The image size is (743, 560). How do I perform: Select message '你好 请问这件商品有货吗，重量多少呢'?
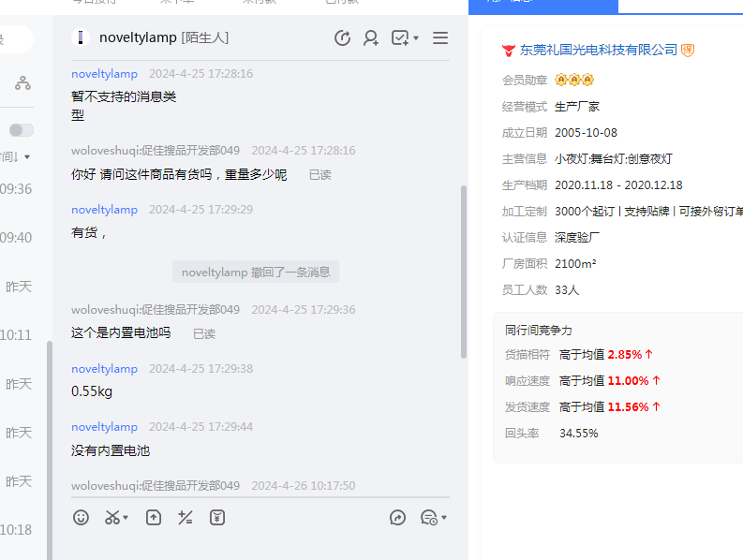(179, 174)
